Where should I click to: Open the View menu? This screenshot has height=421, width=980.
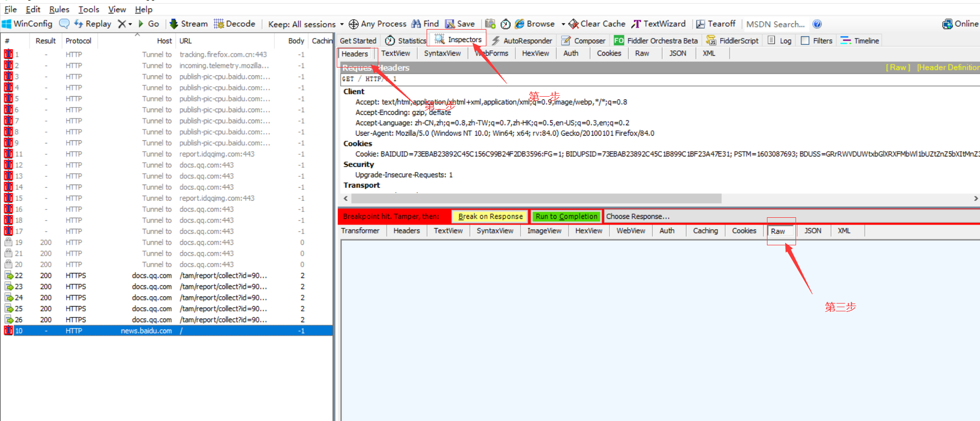117,9
